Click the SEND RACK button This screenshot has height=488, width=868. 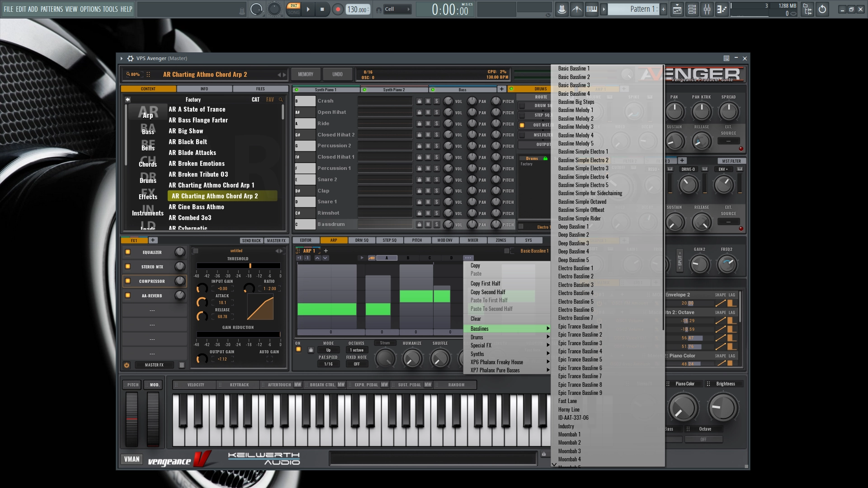(x=251, y=241)
